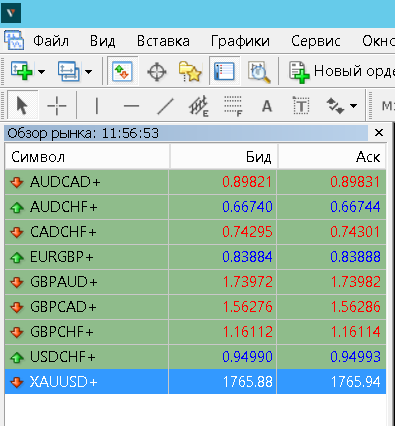Viewport: 395px width, 426px height.
Task: Click the Бид column header
Action: pos(224,157)
